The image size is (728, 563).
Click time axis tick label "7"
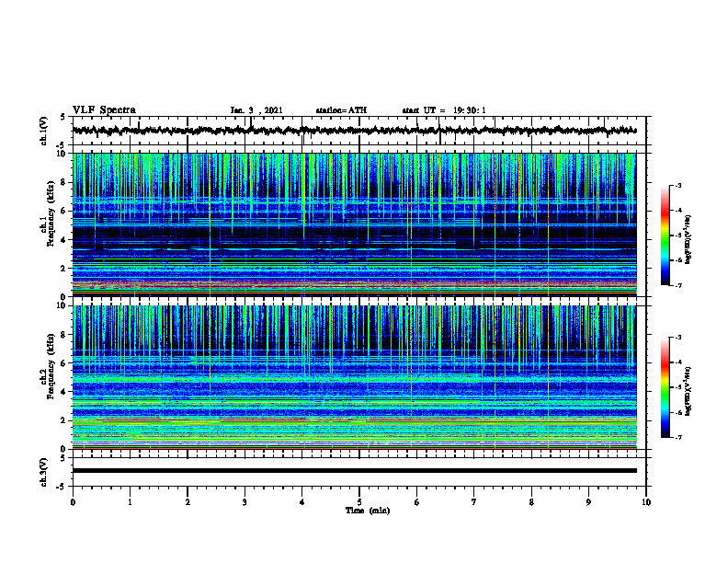(474, 502)
